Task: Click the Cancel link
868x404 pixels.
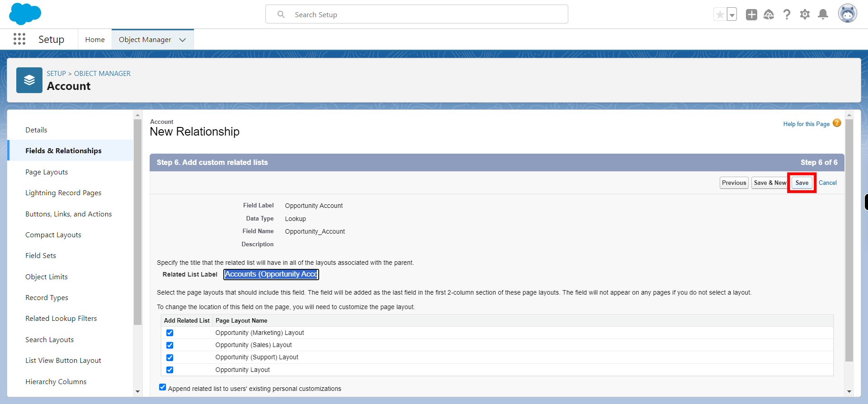Action: [x=828, y=183]
